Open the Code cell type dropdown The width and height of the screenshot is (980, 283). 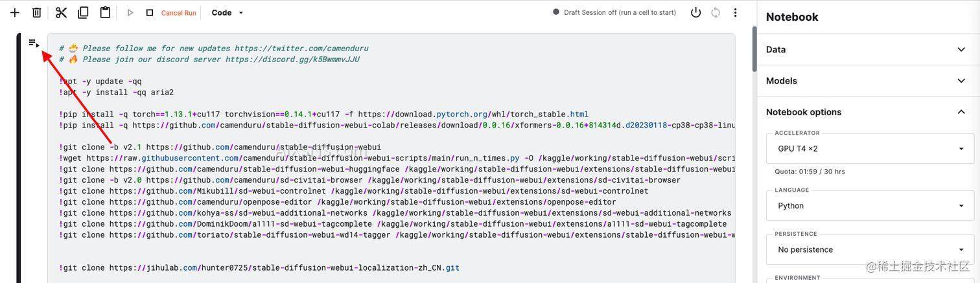(x=227, y=12)
